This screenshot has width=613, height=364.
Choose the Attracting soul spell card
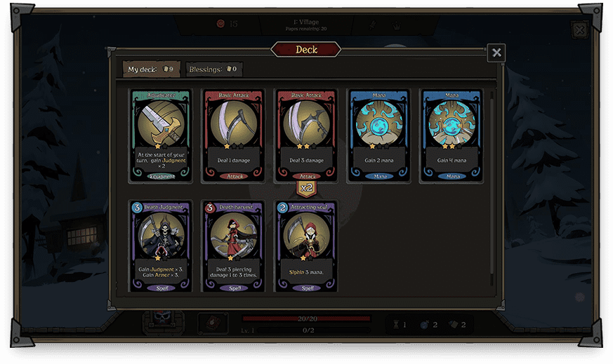click(x=306, y=246)
